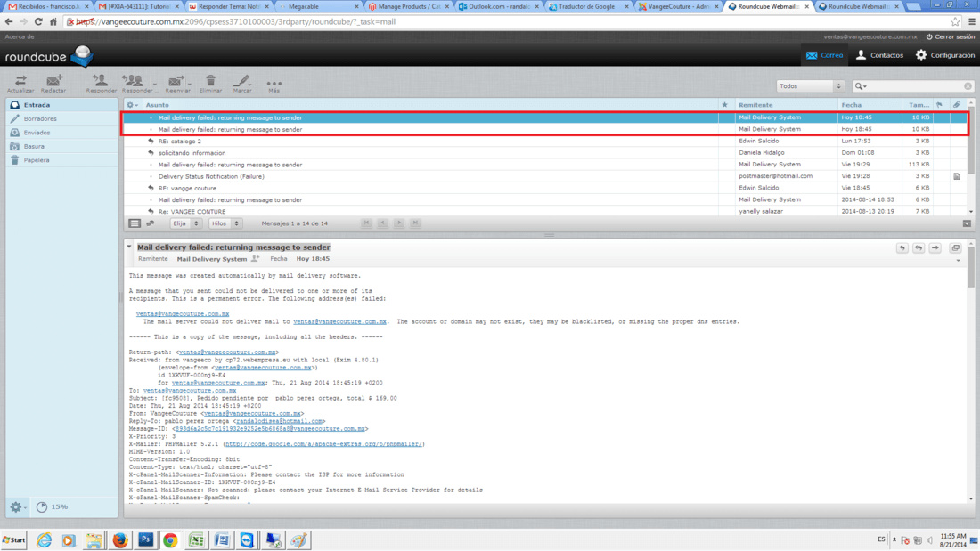Click into the mail search field

(x=916, y=86)
